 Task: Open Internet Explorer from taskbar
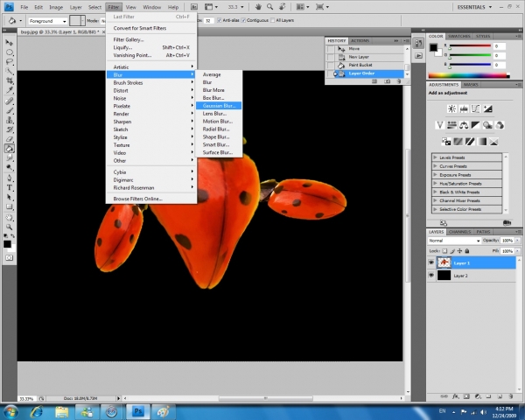pyautogui.click(x=37, y=411)
